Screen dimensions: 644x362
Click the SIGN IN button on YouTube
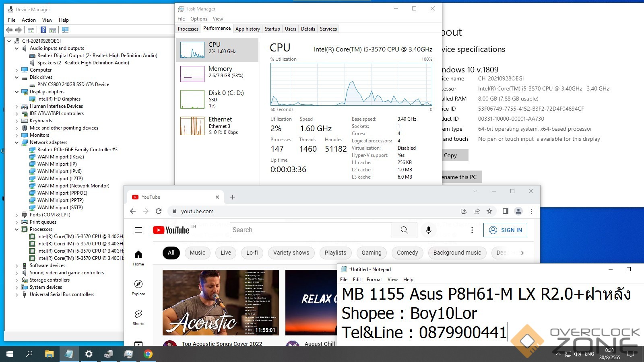pyautogui.click(x=505, y=230)
